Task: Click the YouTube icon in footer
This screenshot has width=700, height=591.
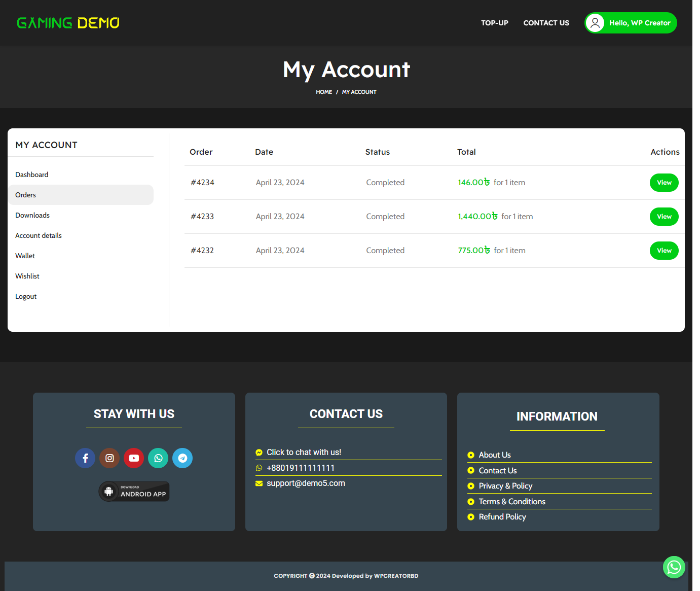Action: (x=134, y=458)
